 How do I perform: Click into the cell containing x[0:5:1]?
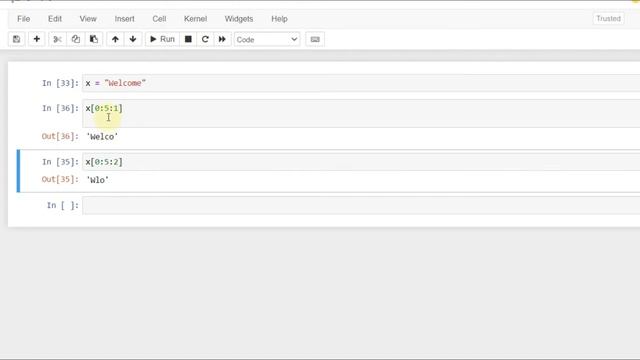(x=361, y=113)
